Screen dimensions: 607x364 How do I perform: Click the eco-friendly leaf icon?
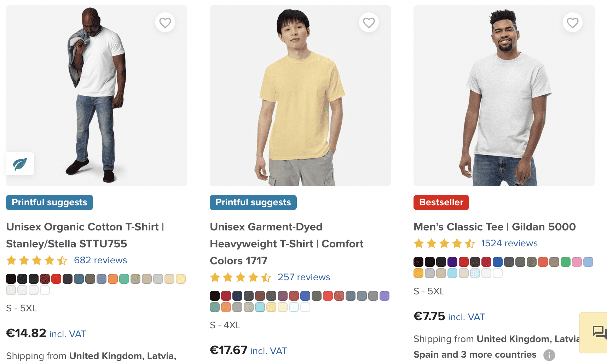point(20,163)
